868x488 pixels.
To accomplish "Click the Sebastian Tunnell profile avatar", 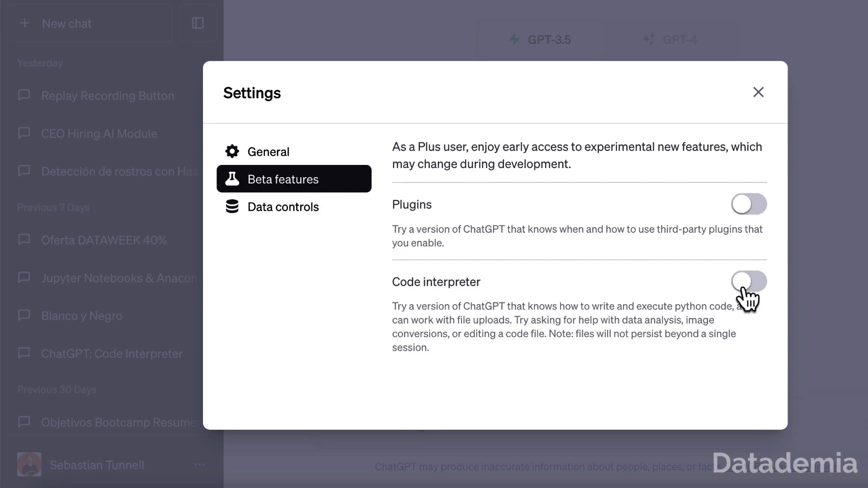I will pos(29,465).
